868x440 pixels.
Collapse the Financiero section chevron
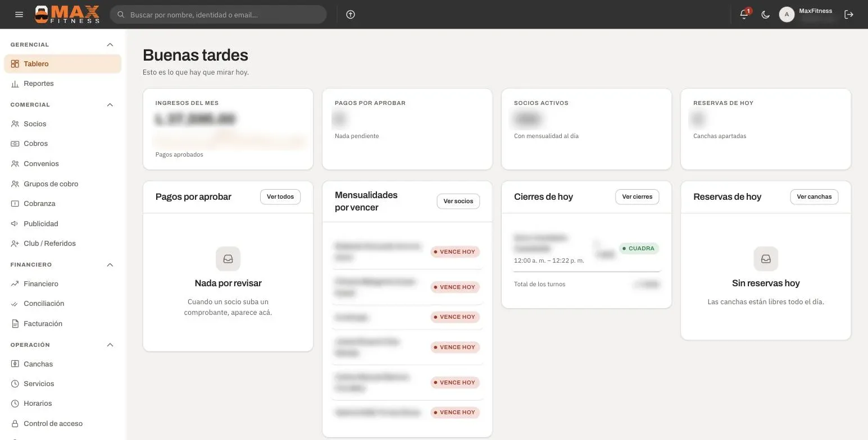pyautogui.click(x=110, y=265)
